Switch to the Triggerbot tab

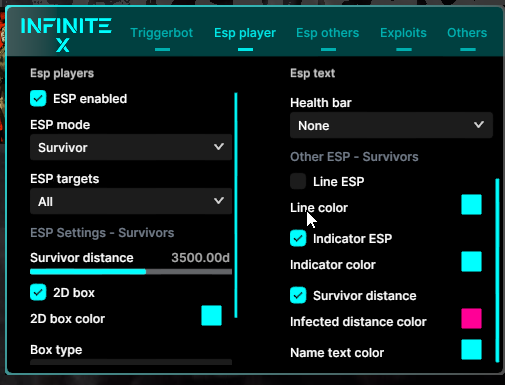coord(162,33)
